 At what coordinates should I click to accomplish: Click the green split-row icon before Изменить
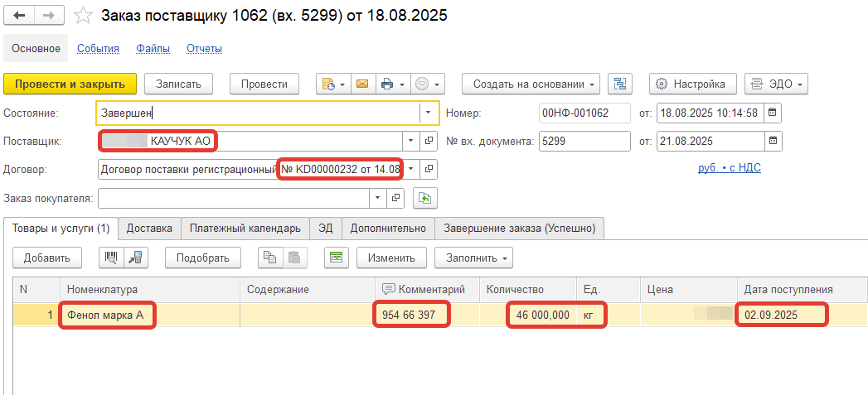click(336, 258)
